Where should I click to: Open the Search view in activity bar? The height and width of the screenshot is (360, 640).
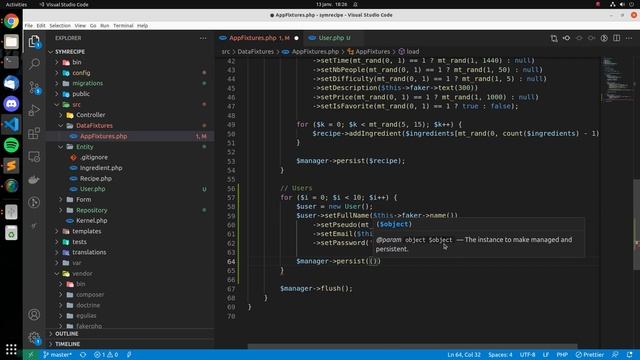coord(34,64)
